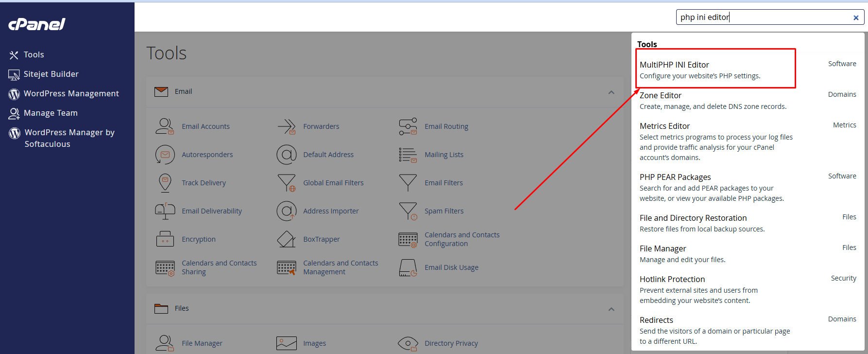Click the Tools page heading
This screenshot has height=354, width=868.
[166, 53]
